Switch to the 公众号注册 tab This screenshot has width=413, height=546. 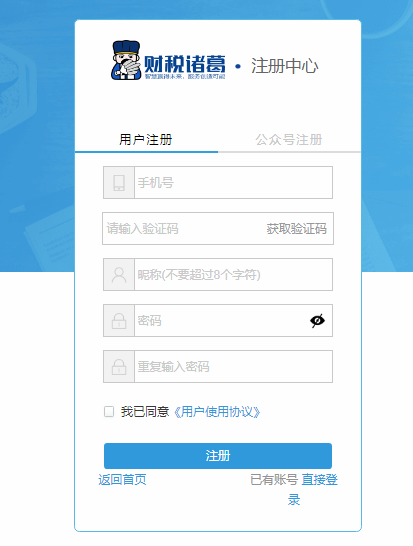[x=289, y=140]
